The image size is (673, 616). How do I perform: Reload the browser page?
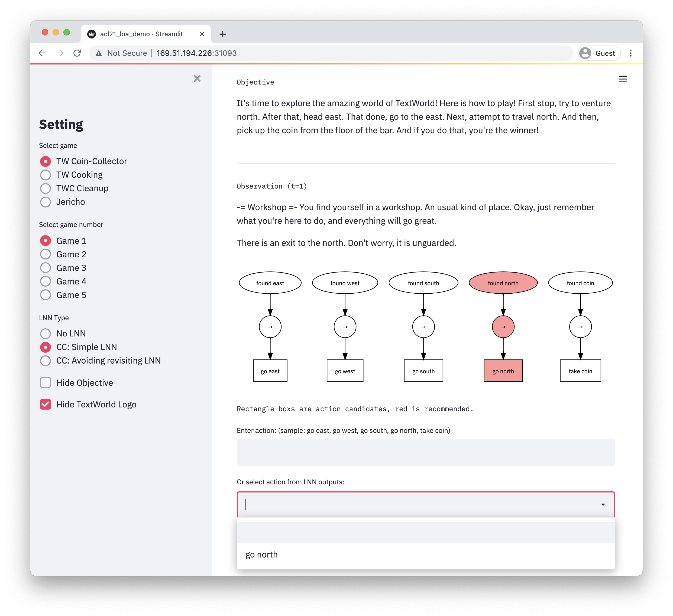click(x=77, y=53)
